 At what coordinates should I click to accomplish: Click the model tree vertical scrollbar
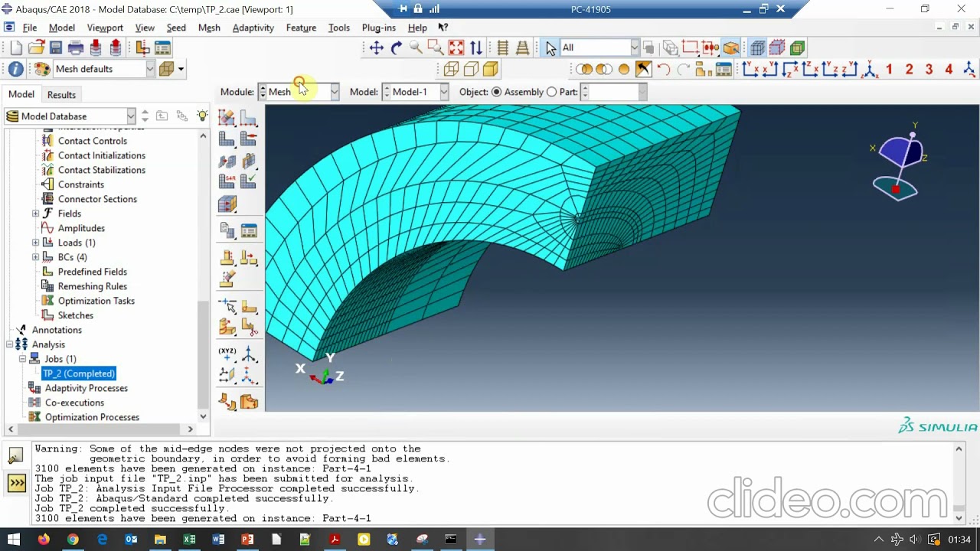pos(203,354)
